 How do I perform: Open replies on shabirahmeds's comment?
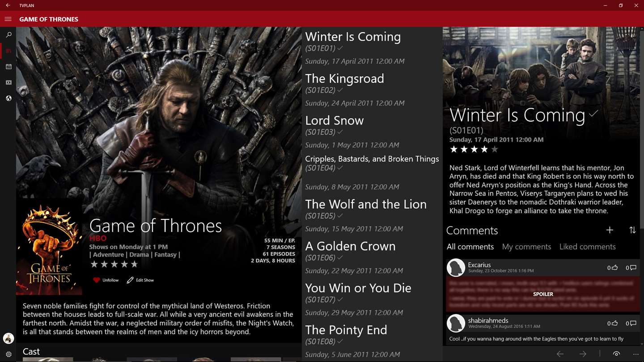click(x=633, y=323)
